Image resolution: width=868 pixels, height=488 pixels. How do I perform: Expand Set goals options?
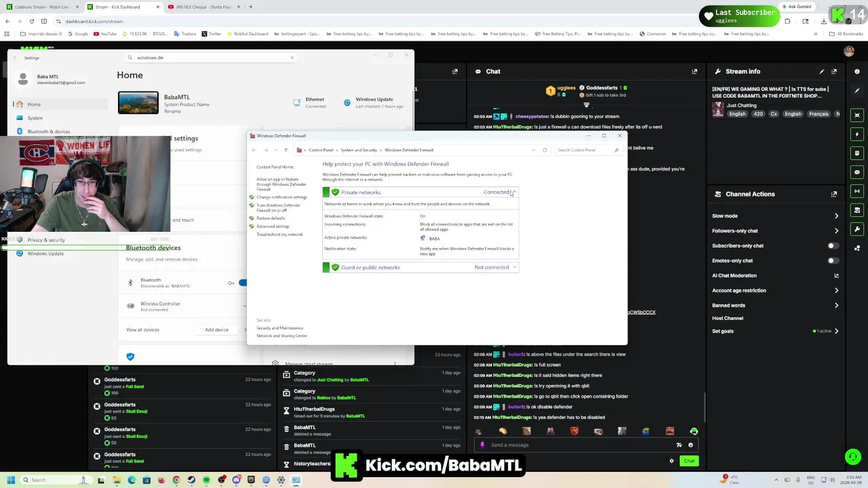coord(836,331)
